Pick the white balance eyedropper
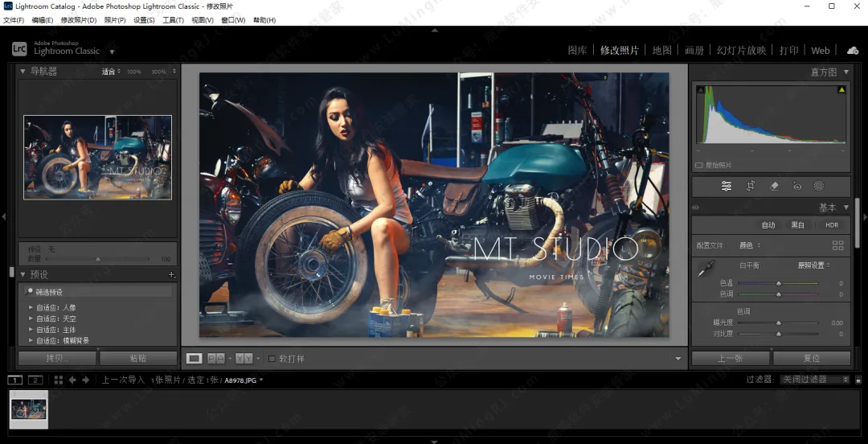 coord(706,269)
